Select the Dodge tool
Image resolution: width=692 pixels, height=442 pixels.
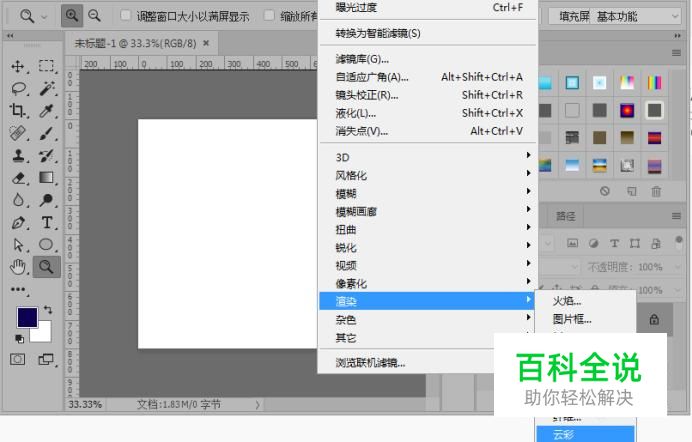(46, 200)
